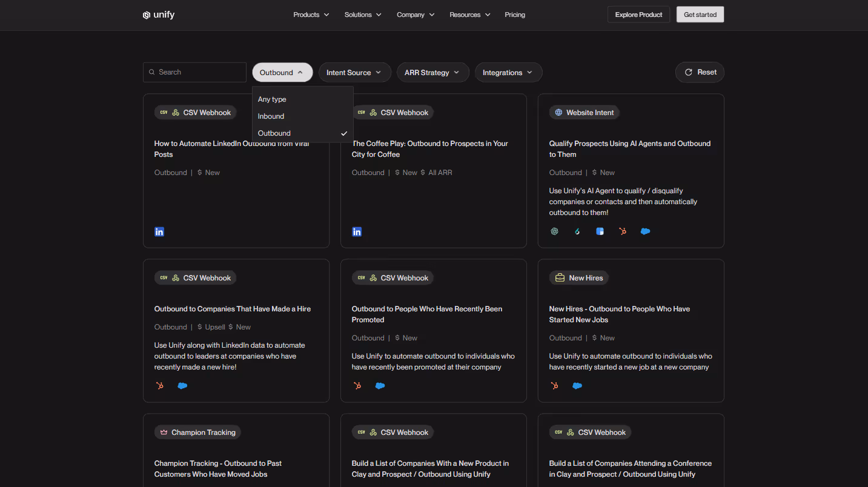Click Salesforce icon on Made a Hire card
The image size is (868, 487).
point(182,385)
